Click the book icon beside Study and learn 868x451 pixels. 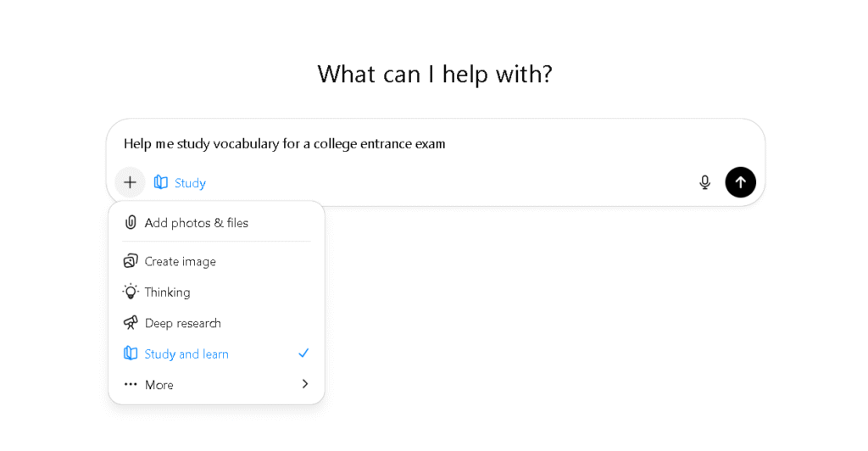click(x=131, y=354)
